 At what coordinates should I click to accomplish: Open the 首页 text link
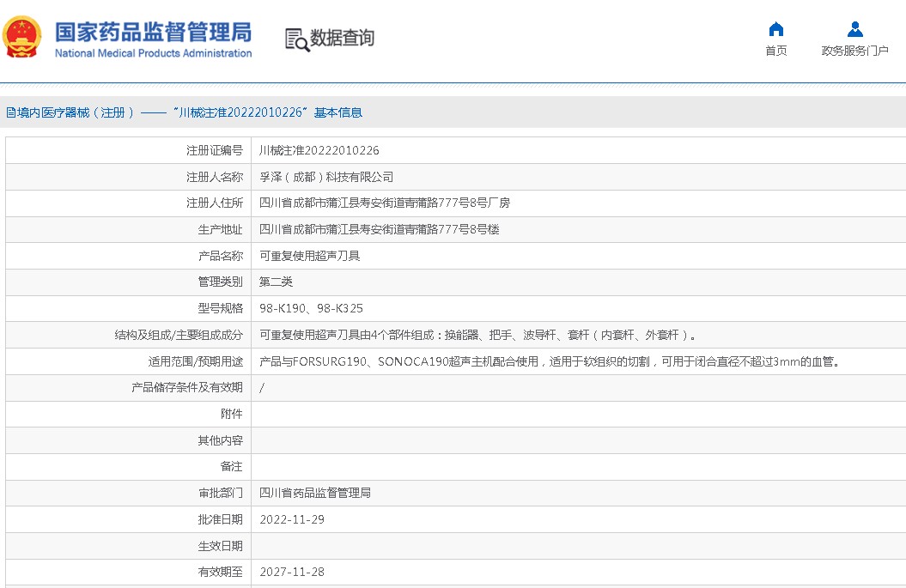pyautogui.click(x=775, y=51)
